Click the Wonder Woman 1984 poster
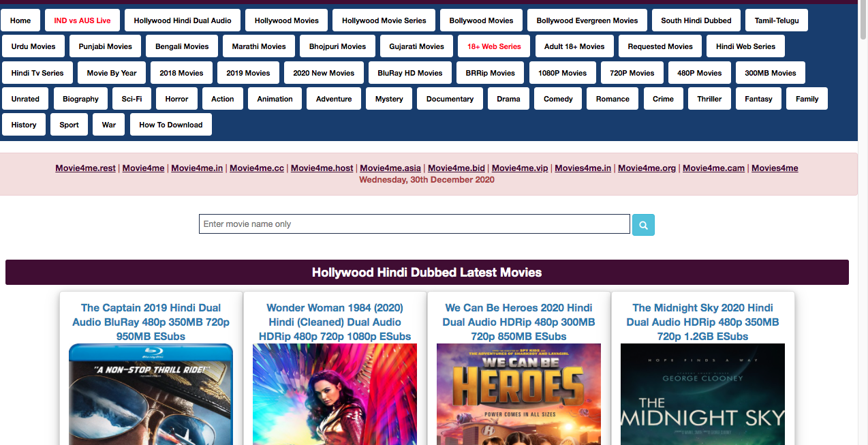The image size is (868, 445). (x=335, y=394)
